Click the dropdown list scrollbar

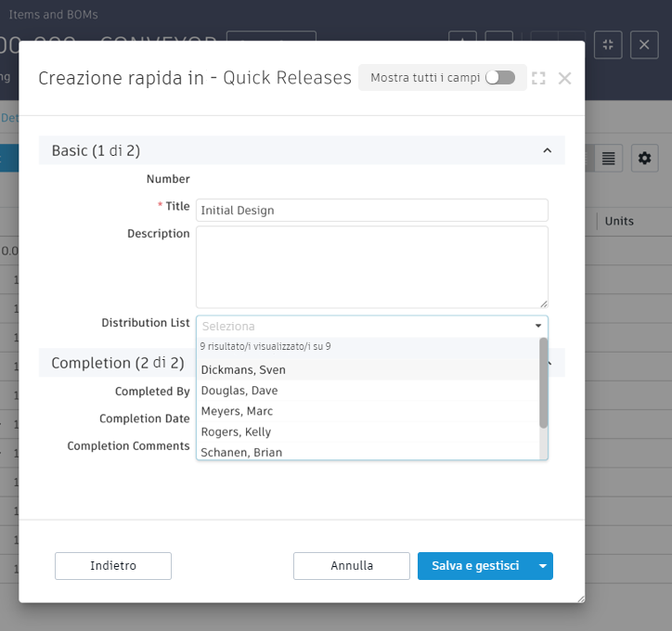click(543, 383)
